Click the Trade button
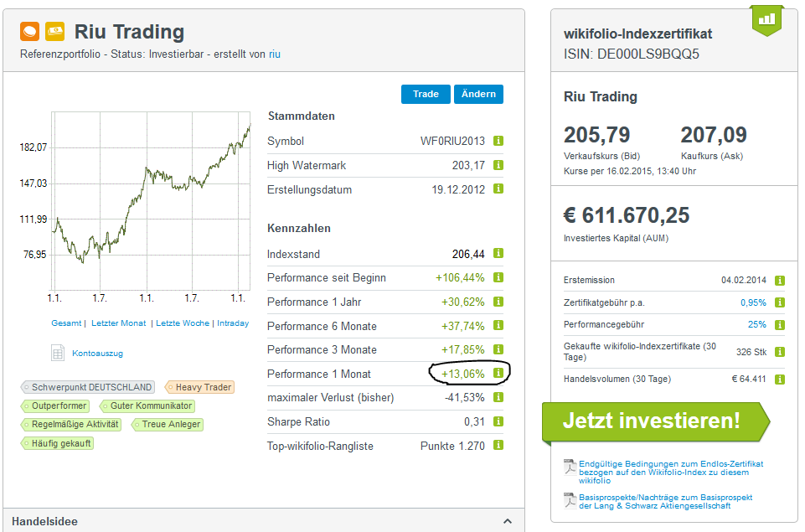This screenshot has height=532, width=805. tap(426, 94)
